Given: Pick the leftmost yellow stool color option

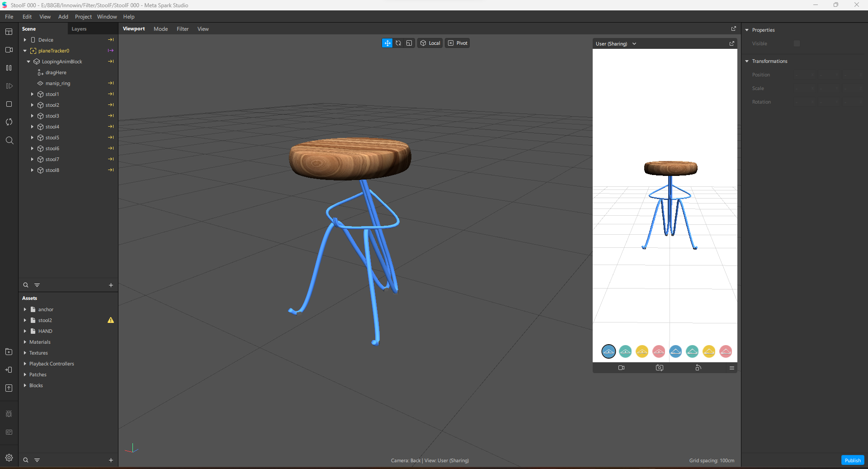Looking at the screenshot, I should [x=642, y=351].
